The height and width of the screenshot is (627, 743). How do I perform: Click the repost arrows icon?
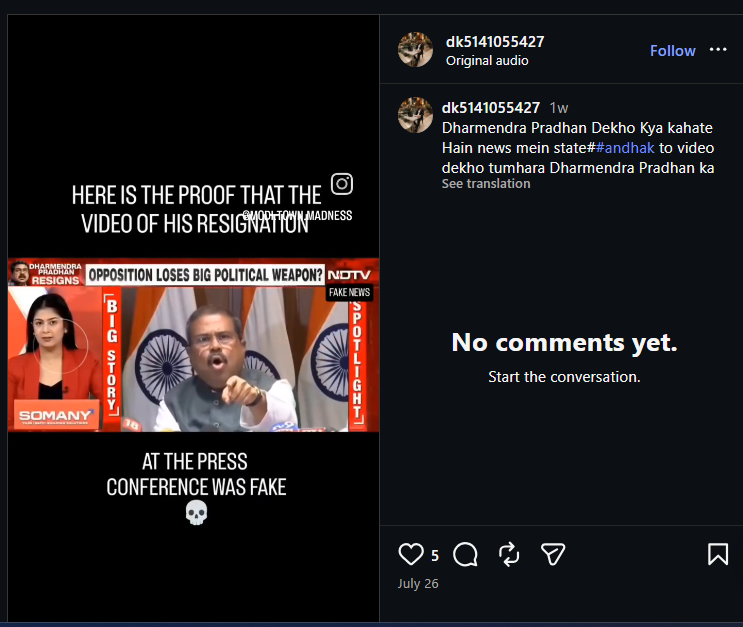click(509, 554)
